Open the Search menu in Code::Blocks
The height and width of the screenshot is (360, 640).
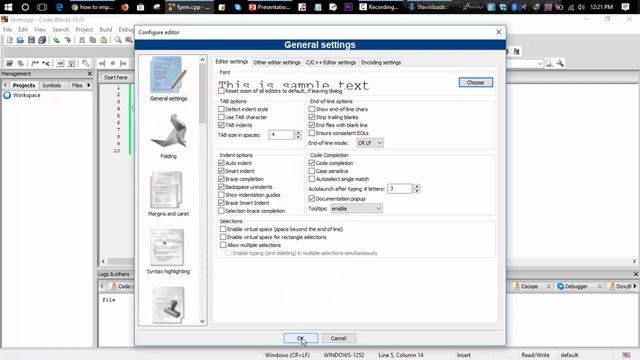click(x=60, y=29)
